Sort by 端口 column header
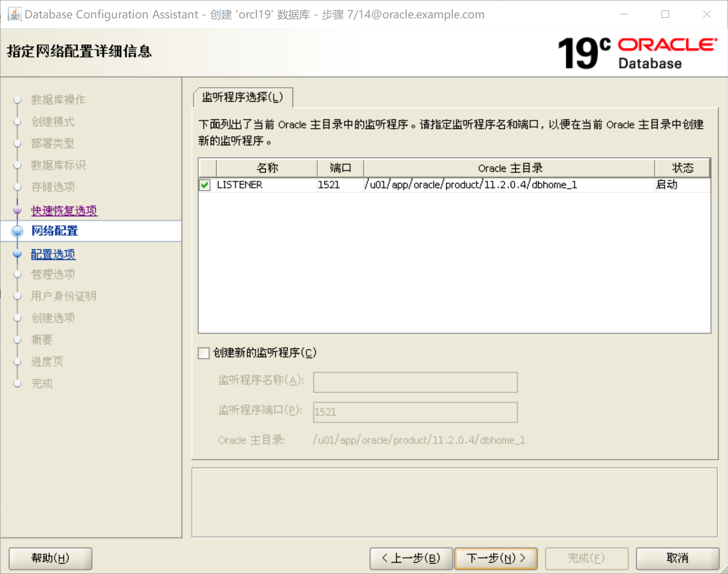The width and height of the screenshot is (728, 574). tap(341, 168)
